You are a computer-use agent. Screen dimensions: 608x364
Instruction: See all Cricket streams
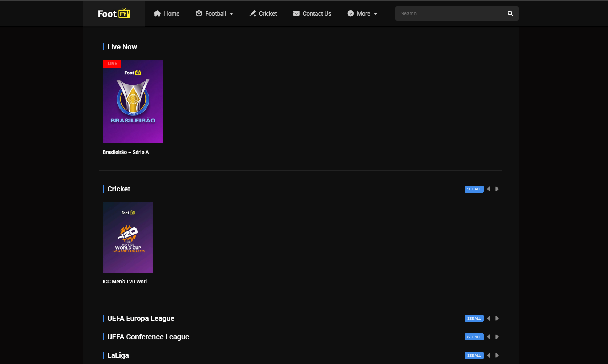[x=474, y=189]
